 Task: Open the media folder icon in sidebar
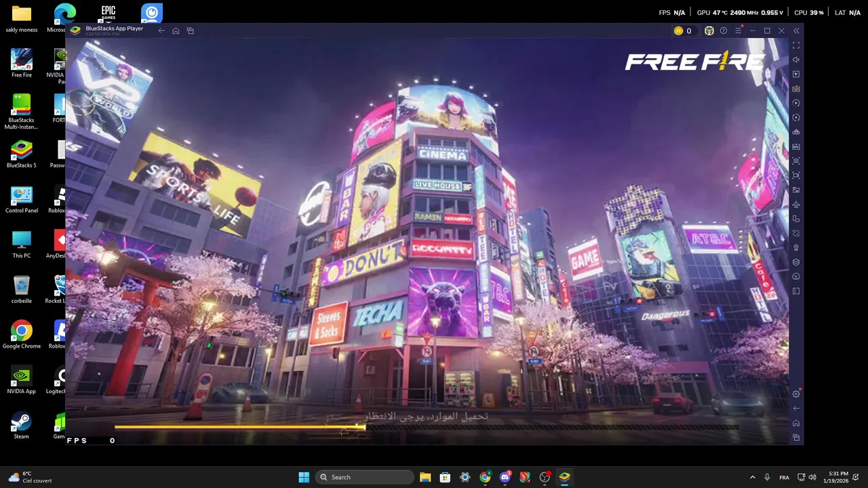796,190
